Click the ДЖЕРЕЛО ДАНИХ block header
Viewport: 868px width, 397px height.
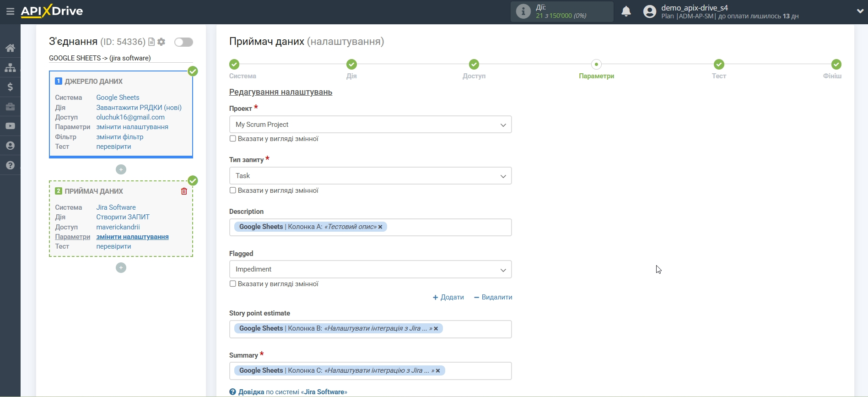(x=94, y=82)
